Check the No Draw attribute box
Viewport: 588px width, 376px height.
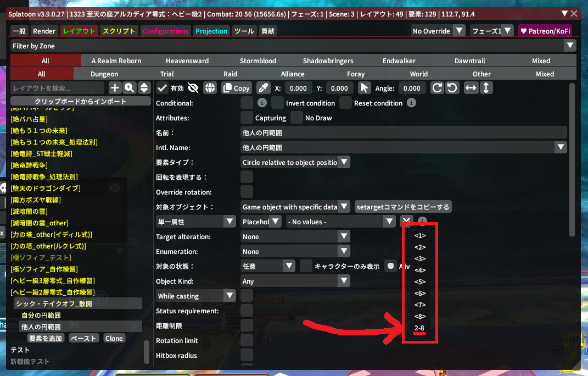point(297,118)
